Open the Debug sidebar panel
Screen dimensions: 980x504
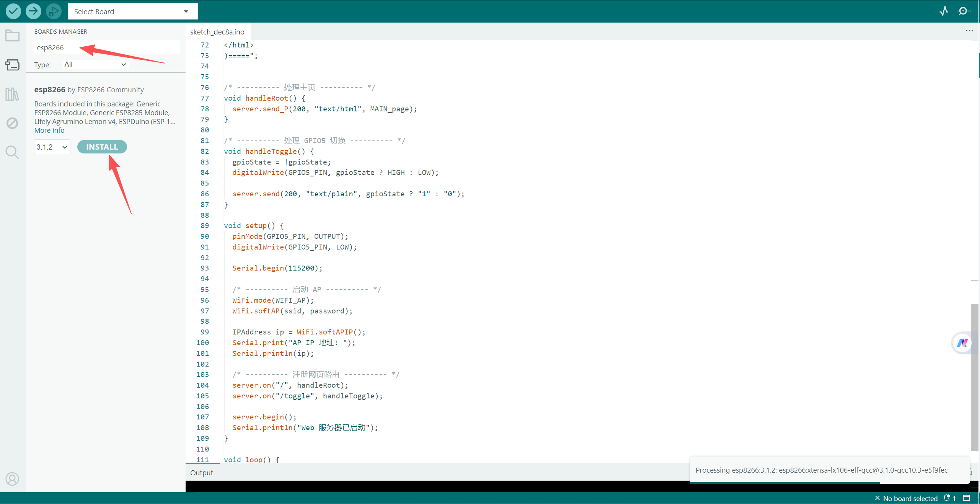[x=12, y=123]
